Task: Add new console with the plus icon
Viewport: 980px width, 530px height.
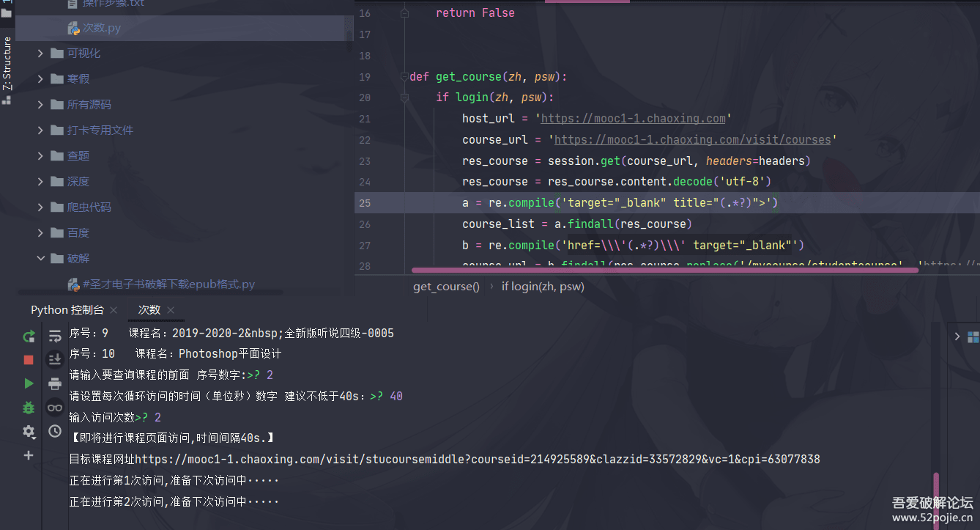Action: click(x=29, y=455)
